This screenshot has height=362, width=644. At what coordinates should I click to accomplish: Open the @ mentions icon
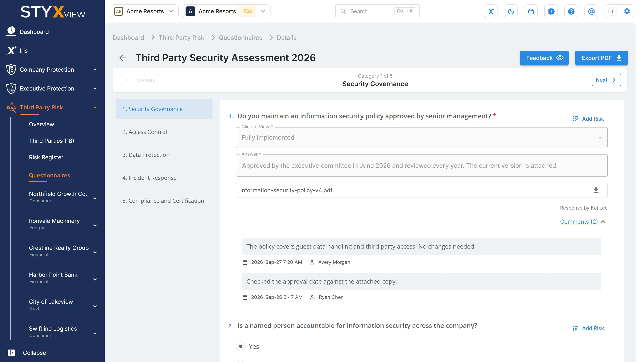pyautogui.click(x=591, y=11)
